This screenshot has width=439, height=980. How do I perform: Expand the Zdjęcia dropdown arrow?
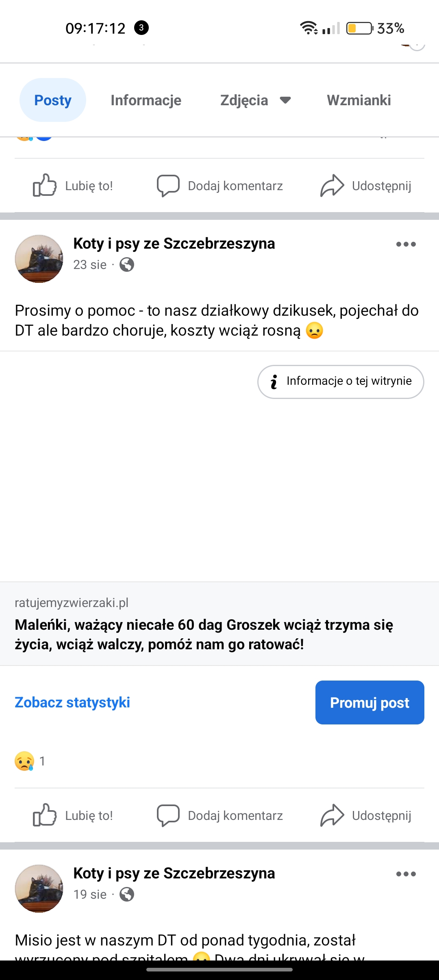coord(286,100)
